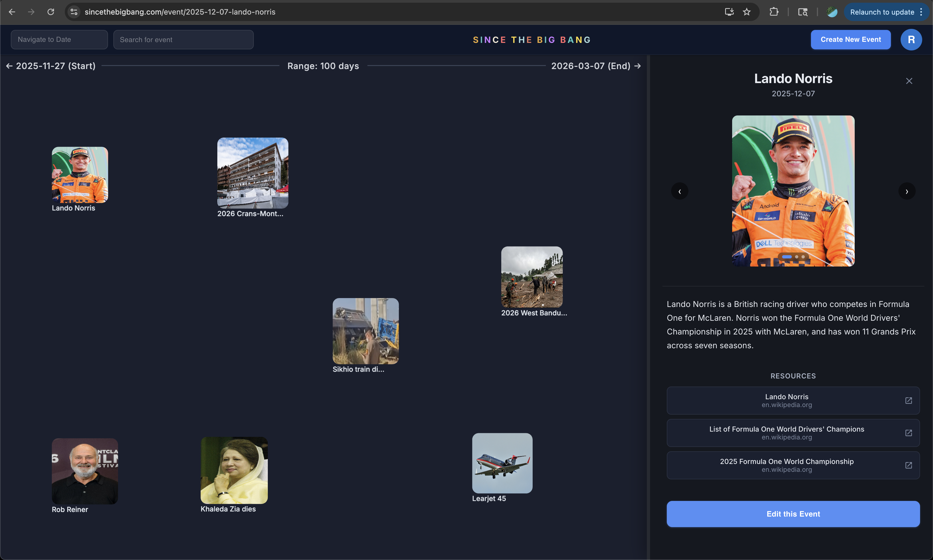Click the Navigate to Date field
933x560 pixels.
tap(59, 40)
